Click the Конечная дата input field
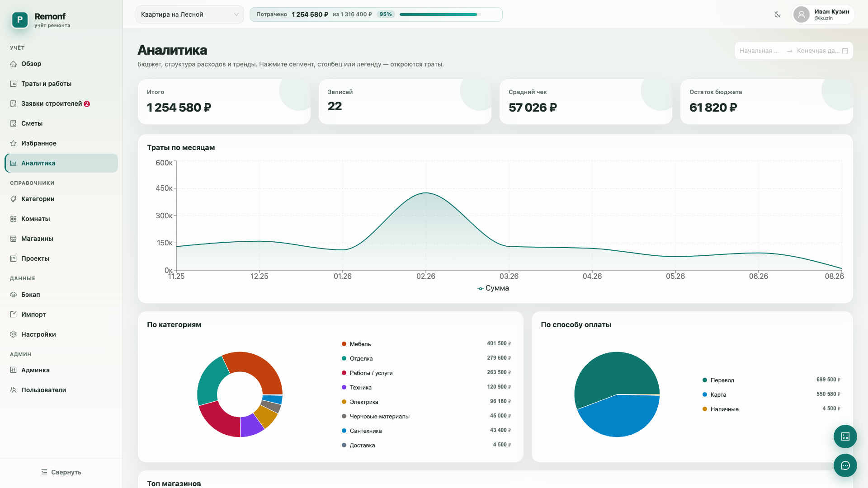This screenshot has height=488, width=868. 818,51
